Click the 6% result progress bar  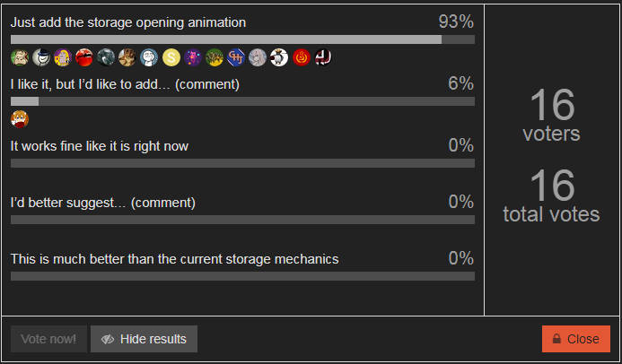242,101
